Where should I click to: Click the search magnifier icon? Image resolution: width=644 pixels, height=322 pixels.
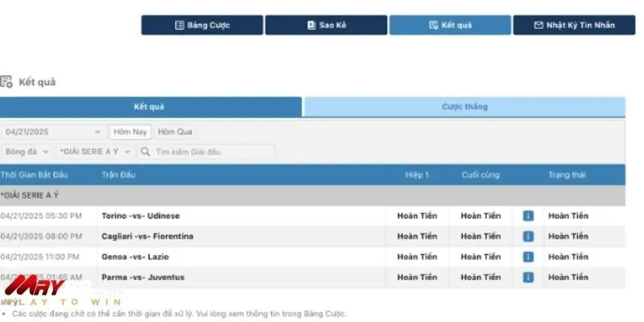145,151
